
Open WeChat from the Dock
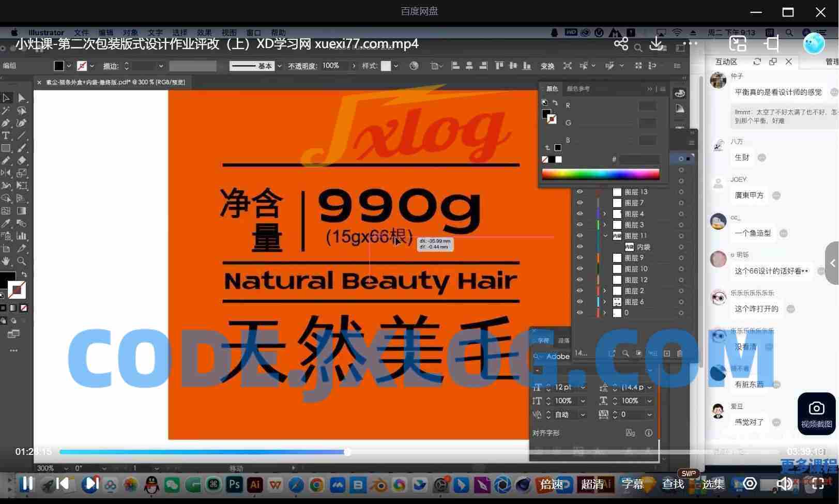click(x=172, y=484)
